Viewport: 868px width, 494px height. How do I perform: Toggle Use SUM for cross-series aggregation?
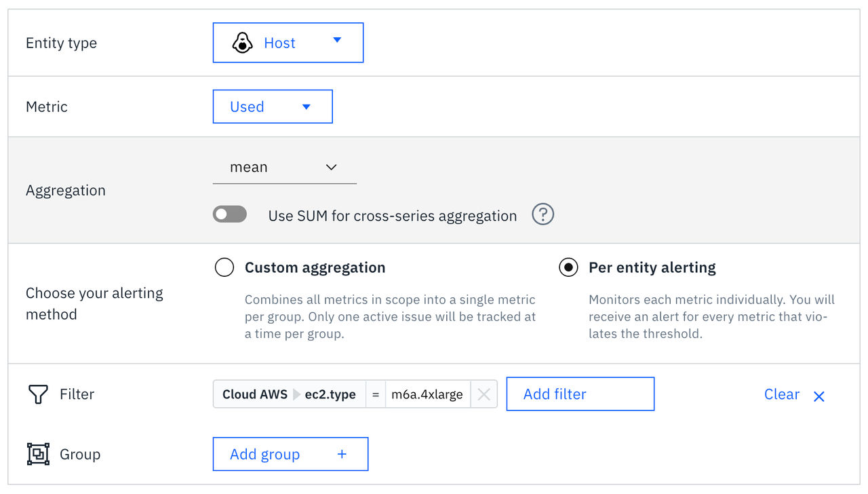[230, 215]
